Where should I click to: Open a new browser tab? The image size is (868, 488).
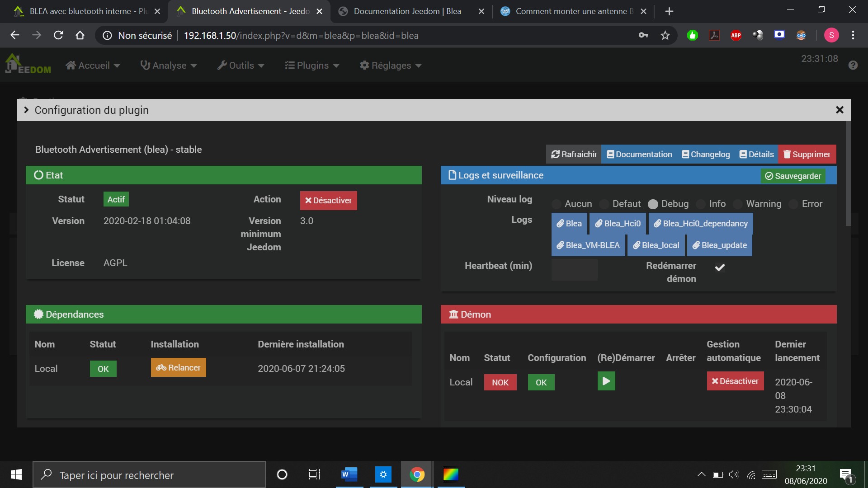[x=669, y=11]
